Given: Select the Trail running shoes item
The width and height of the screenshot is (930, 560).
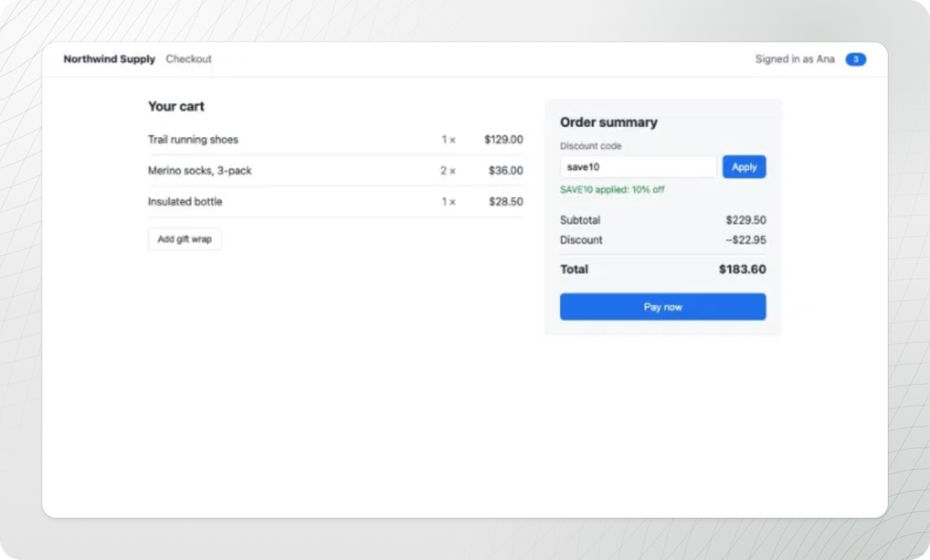Looking at the screenshot, I should 193,139.
